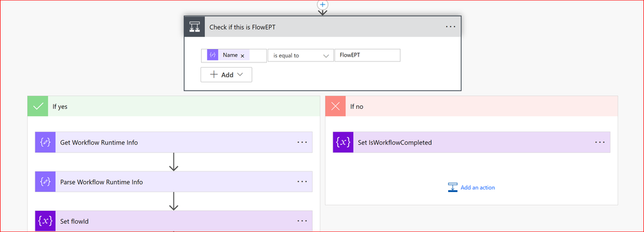Open the Set flowId action
The image size is (644, 232).
coord(174,221)
